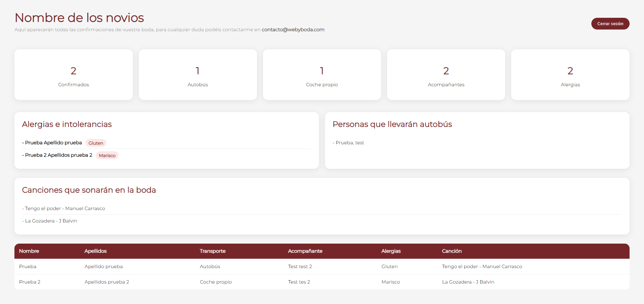The height and width of the screenshot is (304, 644).
Task: Click the Canción column header
Action: pyautogui.click(x=452, y=251)
